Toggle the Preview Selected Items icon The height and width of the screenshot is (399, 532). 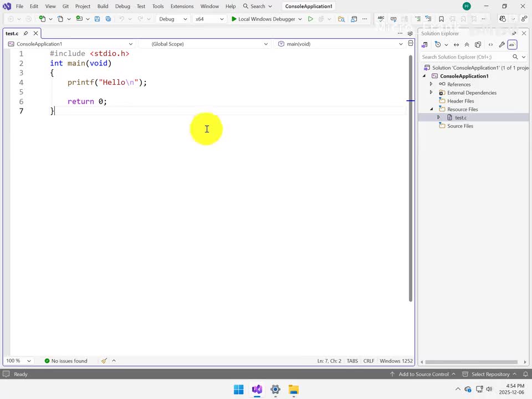coord(512,44)
